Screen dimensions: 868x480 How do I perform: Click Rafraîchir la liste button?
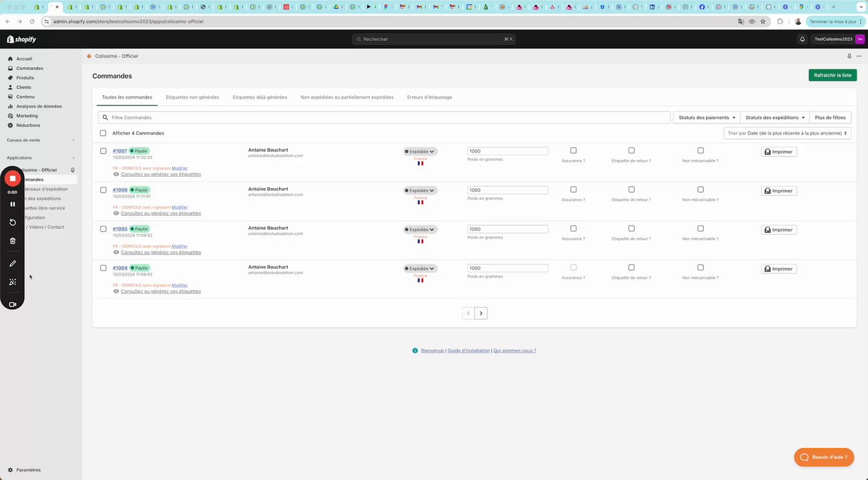pyautogui.click(x=833, y=75)
